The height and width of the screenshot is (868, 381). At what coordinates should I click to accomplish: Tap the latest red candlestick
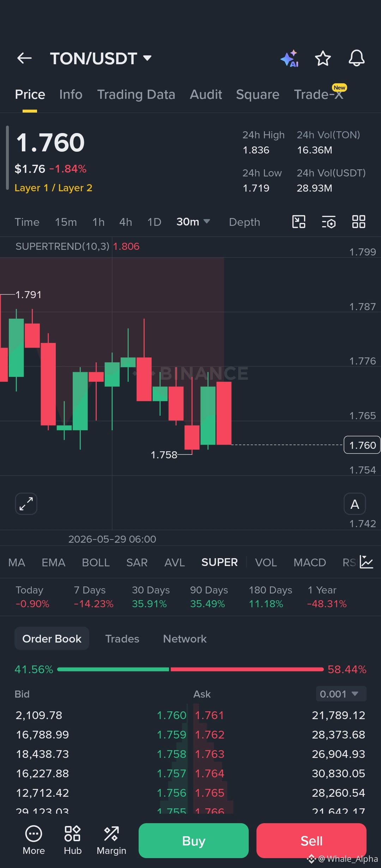[x=224, y=413]
